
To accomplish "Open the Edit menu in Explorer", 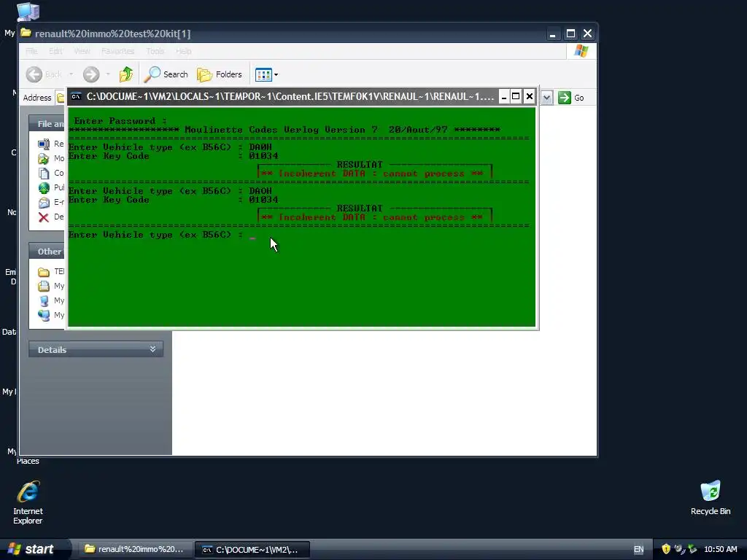I will pos(55,51).
